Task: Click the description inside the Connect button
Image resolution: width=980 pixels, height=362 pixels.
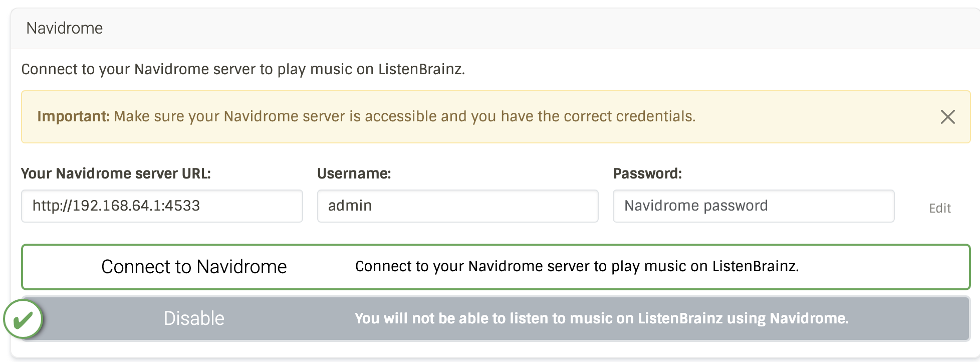Action: pos(577,266)
